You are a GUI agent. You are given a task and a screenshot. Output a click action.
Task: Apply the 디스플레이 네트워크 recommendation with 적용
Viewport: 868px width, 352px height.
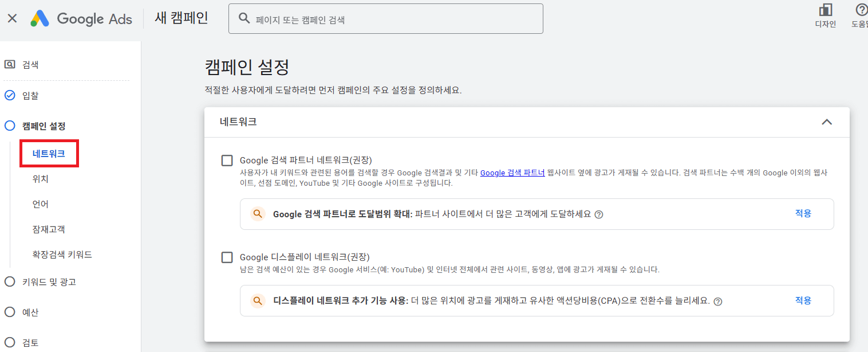[x=803, y=300]
